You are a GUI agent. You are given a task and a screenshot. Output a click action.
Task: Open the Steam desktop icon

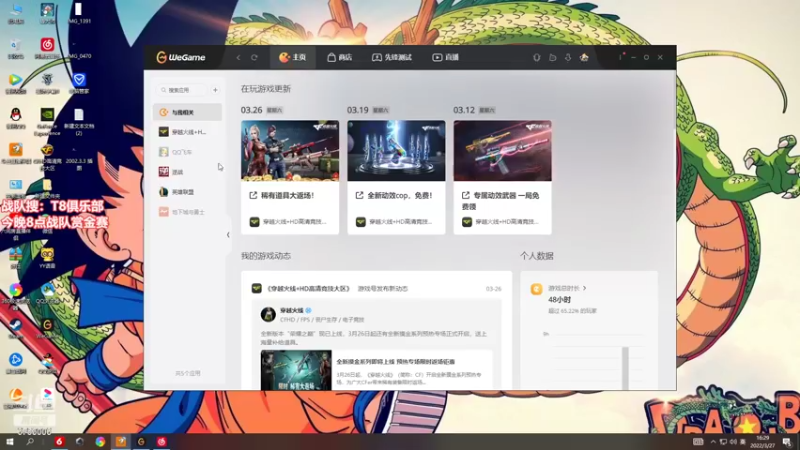(x=16, y=328)
